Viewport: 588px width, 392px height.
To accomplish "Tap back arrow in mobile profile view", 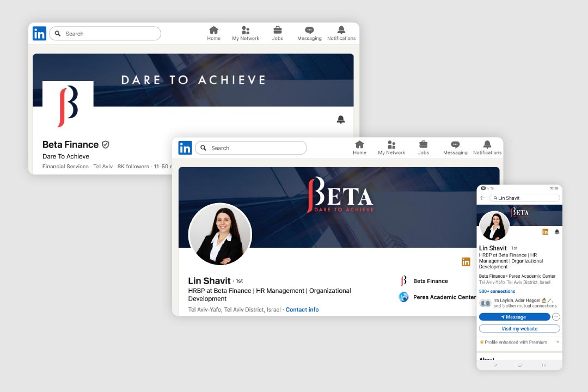I will pos(483,198).
